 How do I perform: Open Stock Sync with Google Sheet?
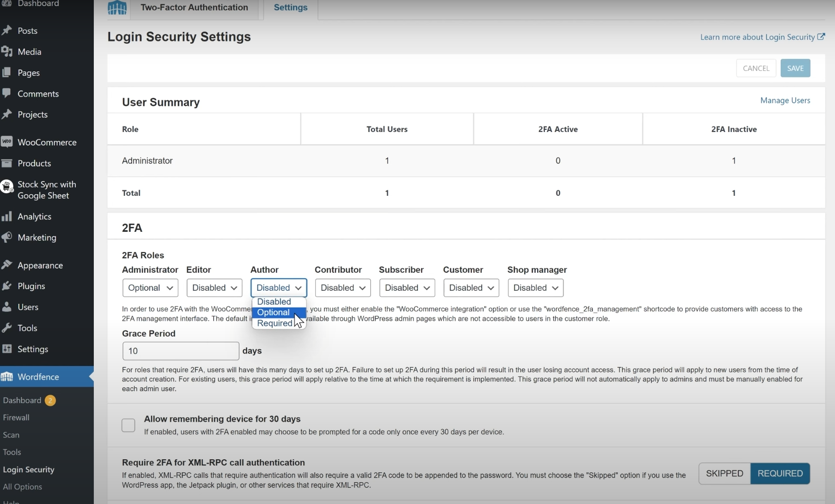7,187
